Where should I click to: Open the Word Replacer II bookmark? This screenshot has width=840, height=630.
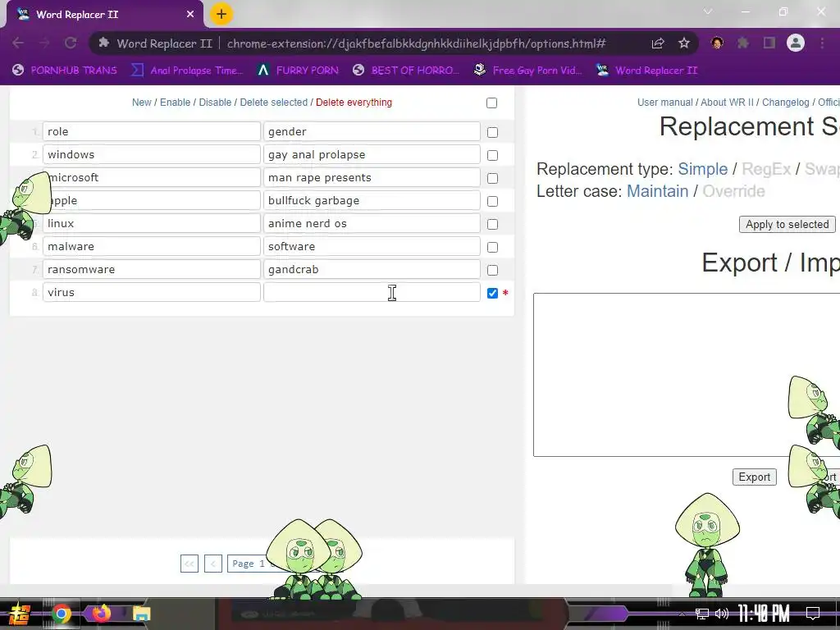coord(647,71)
